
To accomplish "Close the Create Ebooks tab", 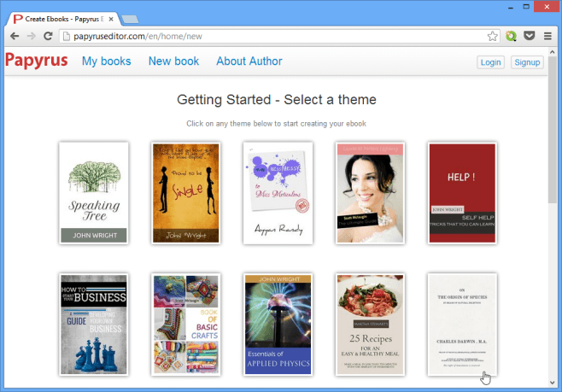I will [111, 19].
